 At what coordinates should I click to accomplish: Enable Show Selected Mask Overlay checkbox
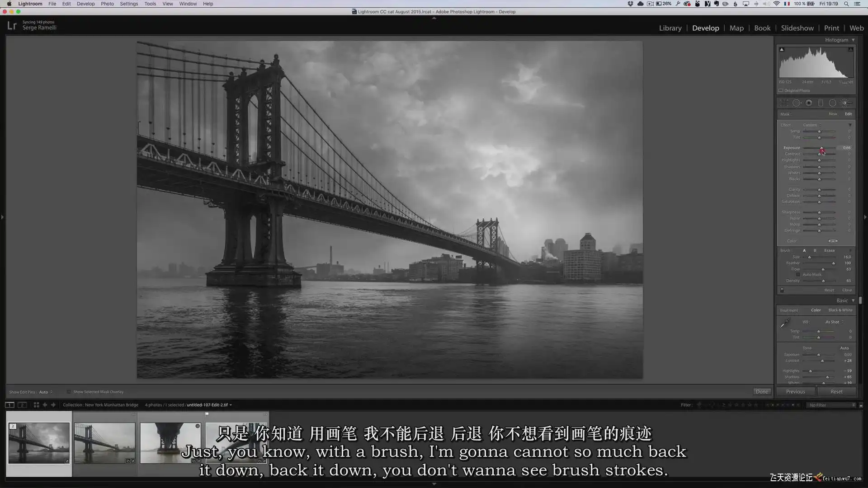point(69,392)
